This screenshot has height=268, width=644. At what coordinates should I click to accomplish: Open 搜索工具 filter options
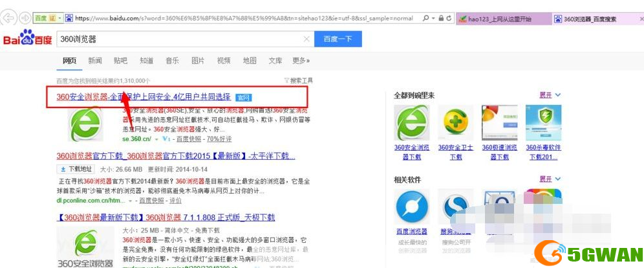click(298, 80)
